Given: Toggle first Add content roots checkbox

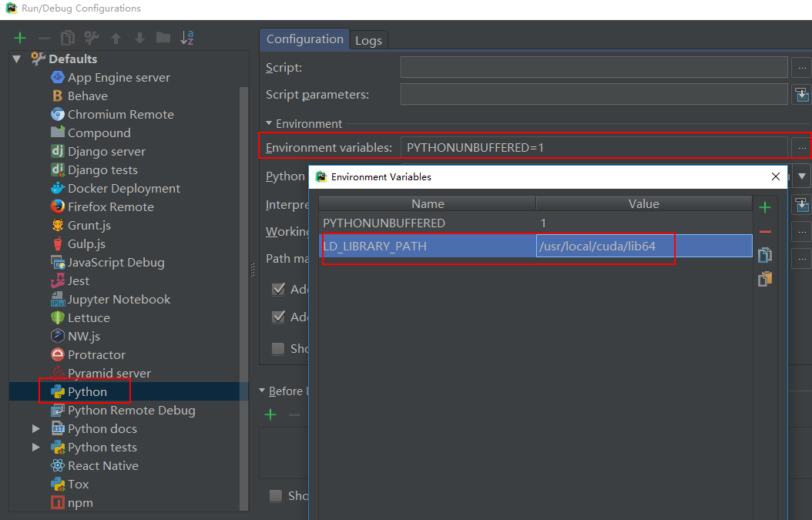Looking at the screenshot, I should pos(279,289).
